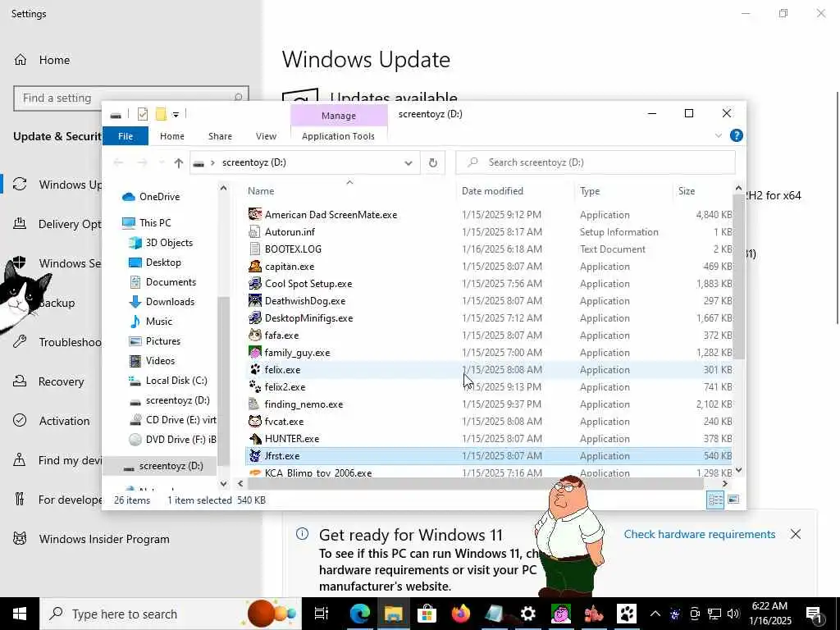
Task: Select the Cool Spot Setup.exe icon
Action: [255, 283]
